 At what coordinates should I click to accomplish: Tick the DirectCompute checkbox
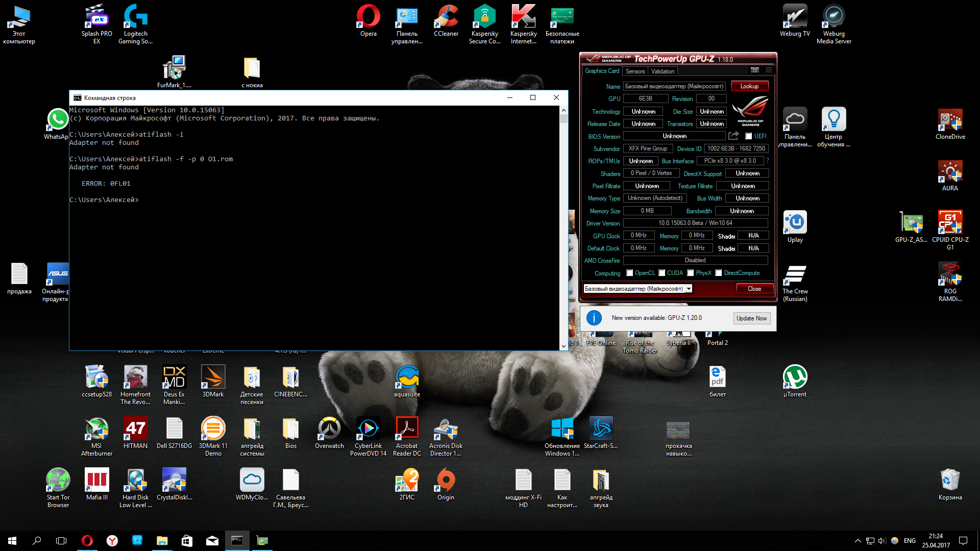[719, 273]
